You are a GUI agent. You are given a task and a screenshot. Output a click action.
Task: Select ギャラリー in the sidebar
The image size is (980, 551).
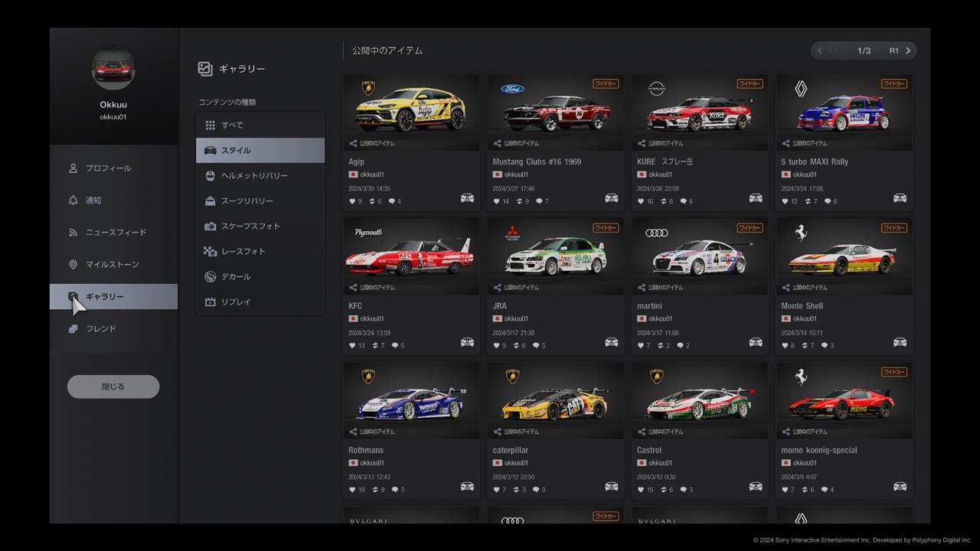113,297
